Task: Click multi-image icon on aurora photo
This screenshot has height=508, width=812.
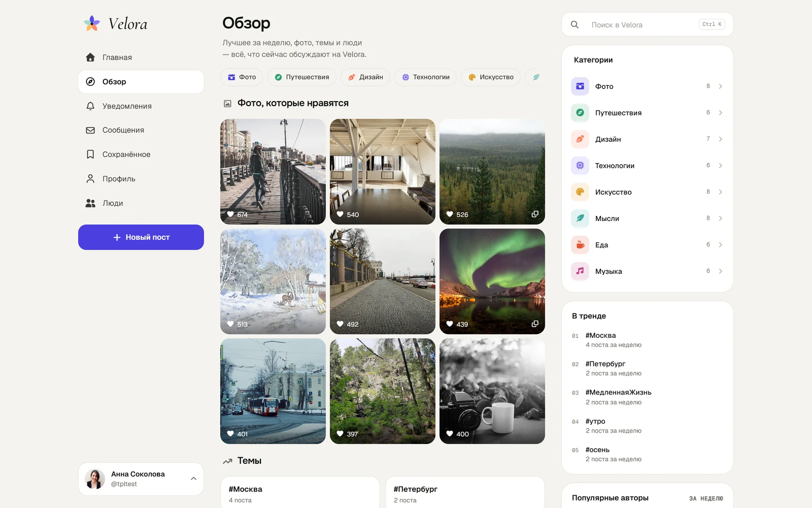Action: (x=535, y=324)
